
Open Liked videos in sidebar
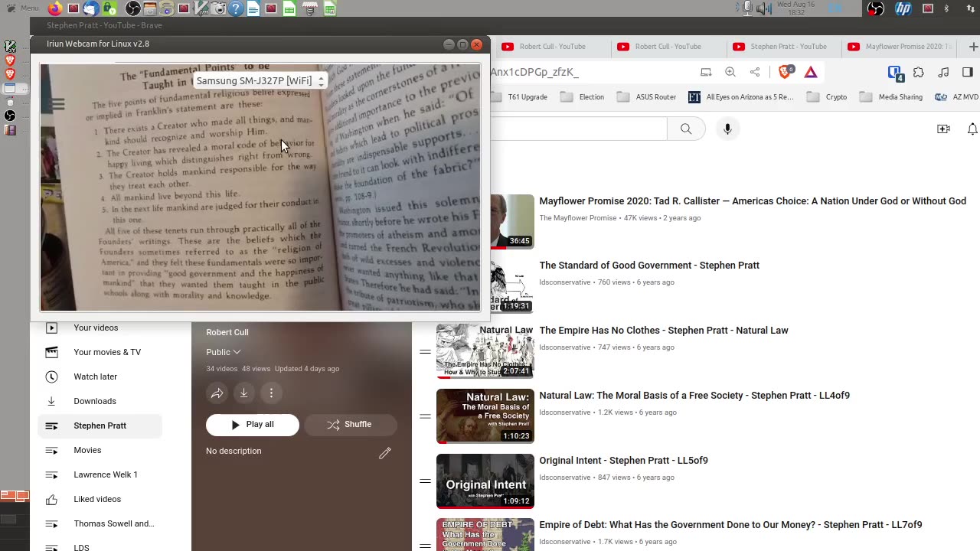coord(100,499)
